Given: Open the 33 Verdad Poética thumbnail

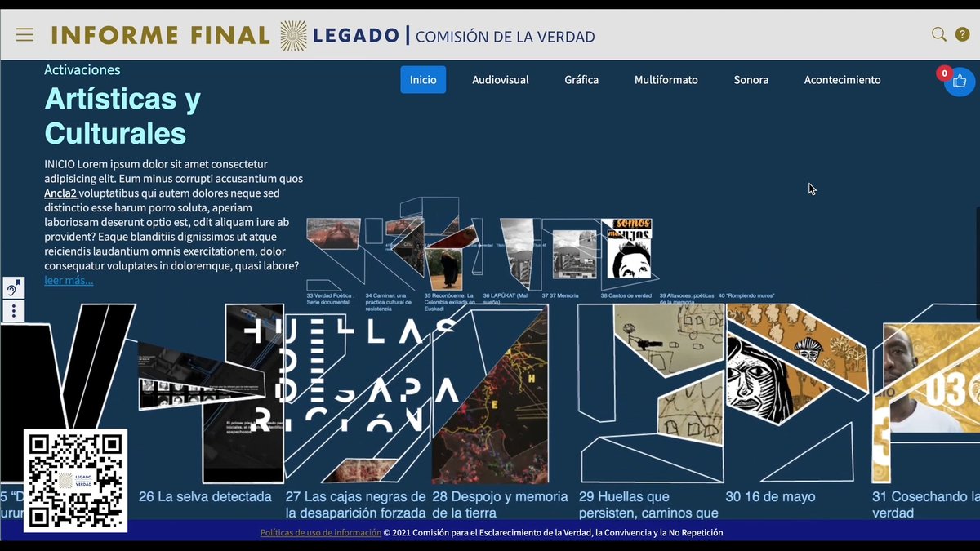Looking at the screenshot, I should point(333,233).
